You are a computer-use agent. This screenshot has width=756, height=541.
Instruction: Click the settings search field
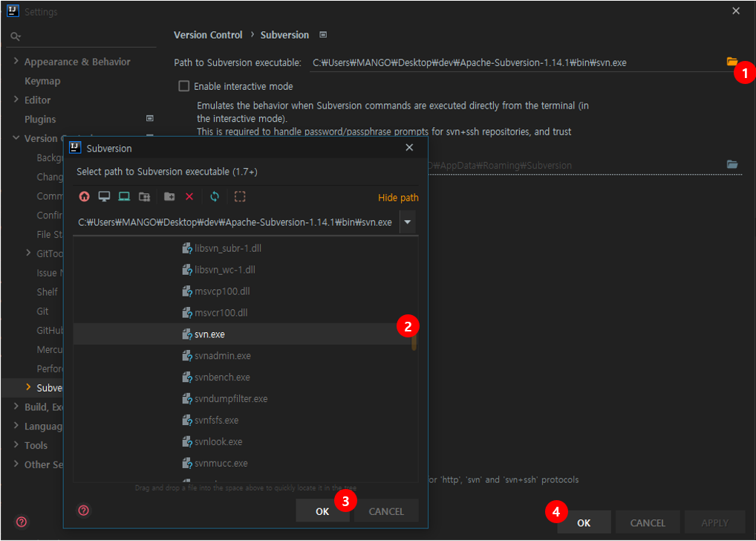click(x=87, y=36)
